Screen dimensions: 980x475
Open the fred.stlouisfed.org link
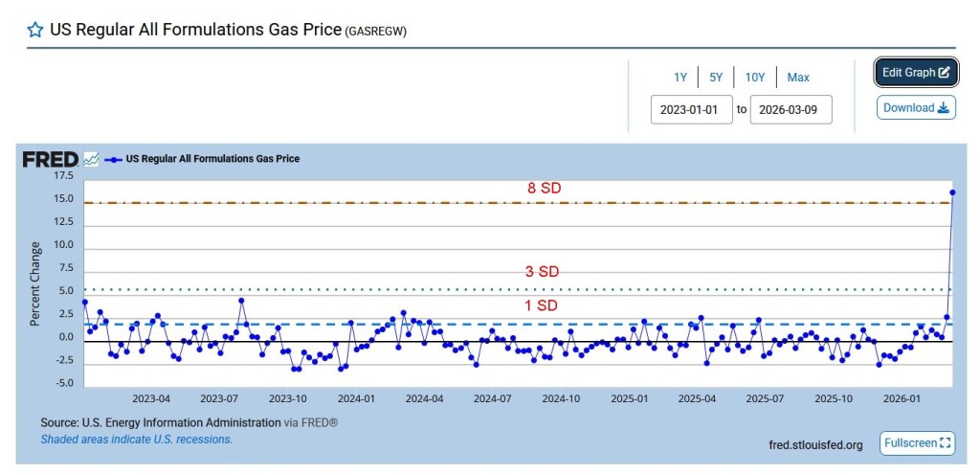pos(815,444)
